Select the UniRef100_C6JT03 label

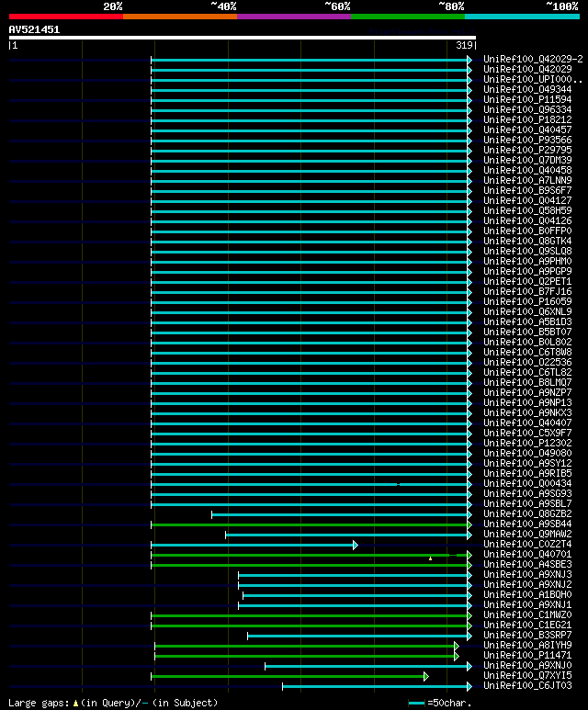click(x=527, y=686)
